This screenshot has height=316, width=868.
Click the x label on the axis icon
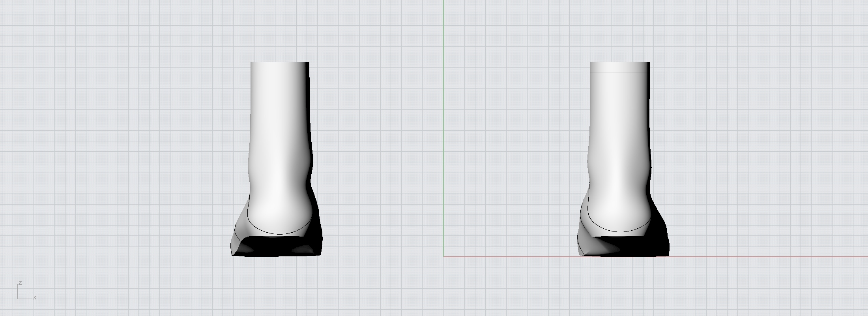point(35,297)
